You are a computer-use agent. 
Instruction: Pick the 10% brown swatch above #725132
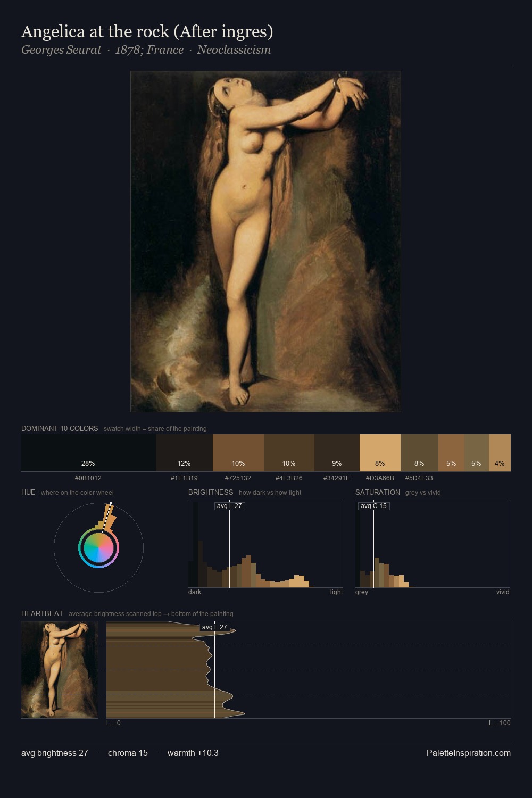(x=238, y=453)
